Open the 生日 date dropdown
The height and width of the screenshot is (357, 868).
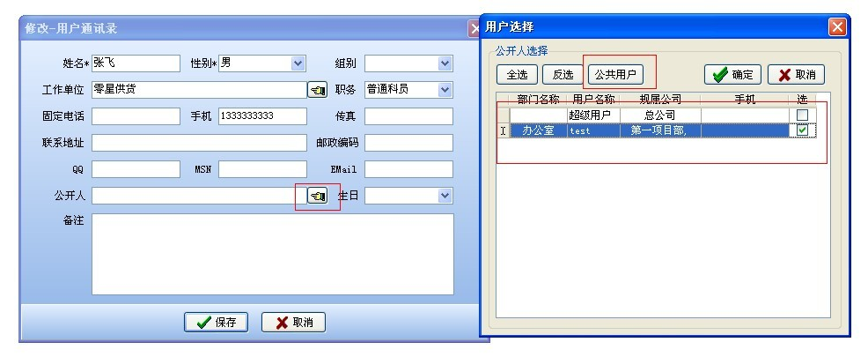[x=445, y=195]
